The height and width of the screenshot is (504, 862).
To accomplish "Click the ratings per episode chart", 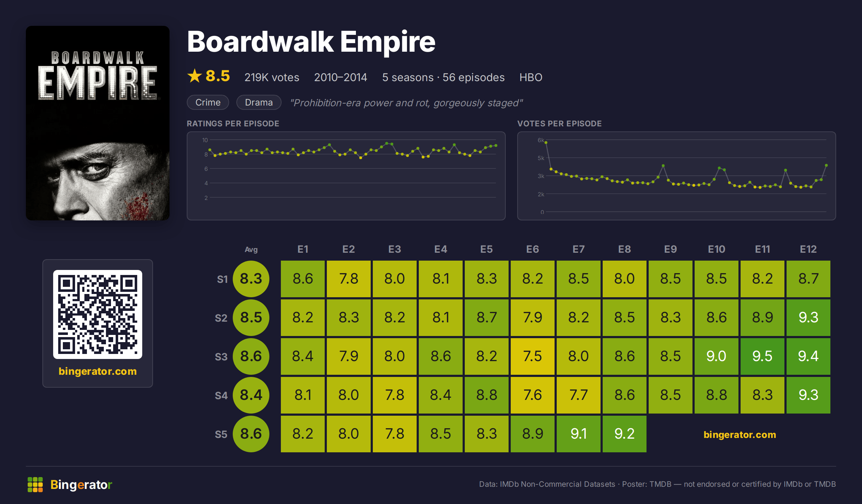I will click(x=346, y=176).
